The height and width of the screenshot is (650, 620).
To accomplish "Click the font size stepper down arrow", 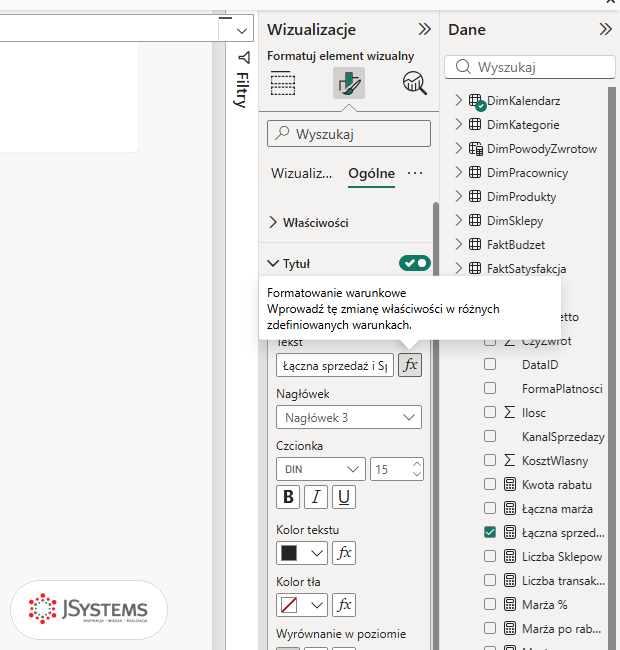I will coord(417,474).
